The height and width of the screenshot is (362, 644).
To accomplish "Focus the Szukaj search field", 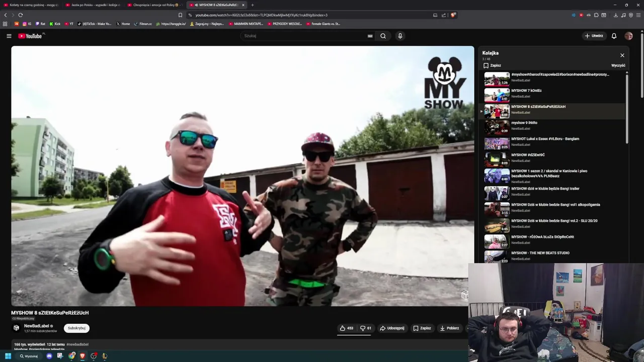I will pos(304,36).
